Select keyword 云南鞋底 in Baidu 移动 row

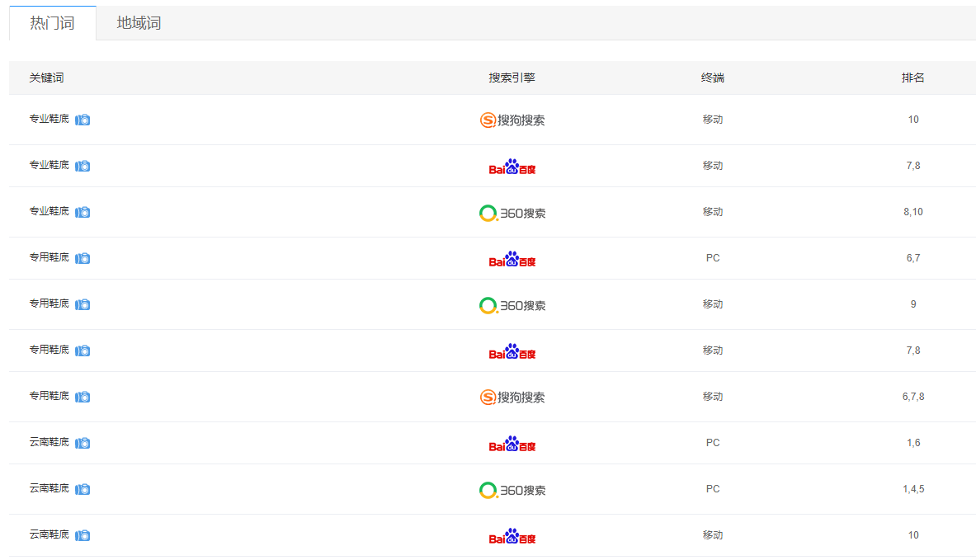click(50, 534)
